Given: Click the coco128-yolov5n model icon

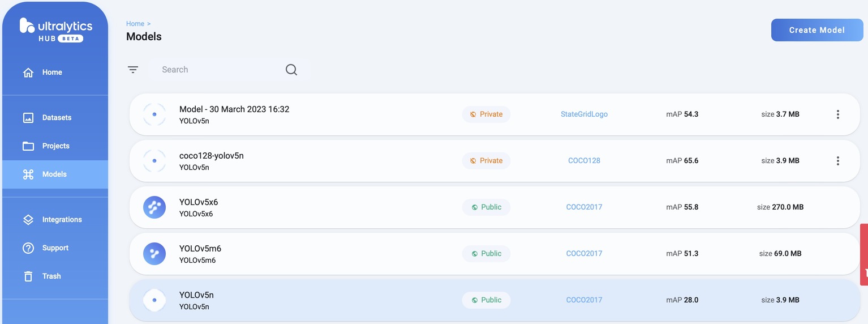Looking at the screenshot, I should pos(154,161).
